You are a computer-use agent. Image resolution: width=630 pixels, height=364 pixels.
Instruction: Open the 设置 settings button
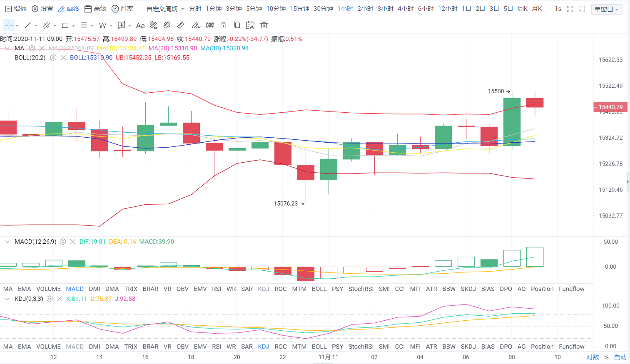click(42, 9)
